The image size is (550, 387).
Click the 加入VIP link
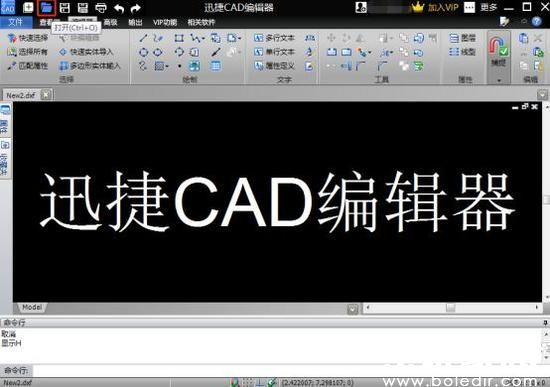coord(443,7)
